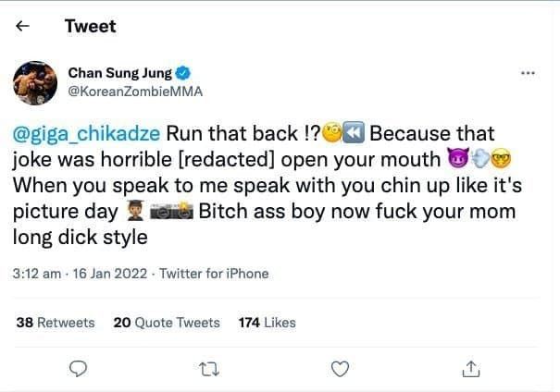Image resolution: width=560 pixels, height=392 pixels.
Task: Click the rewind button emoji
Action: click(355, 135)
